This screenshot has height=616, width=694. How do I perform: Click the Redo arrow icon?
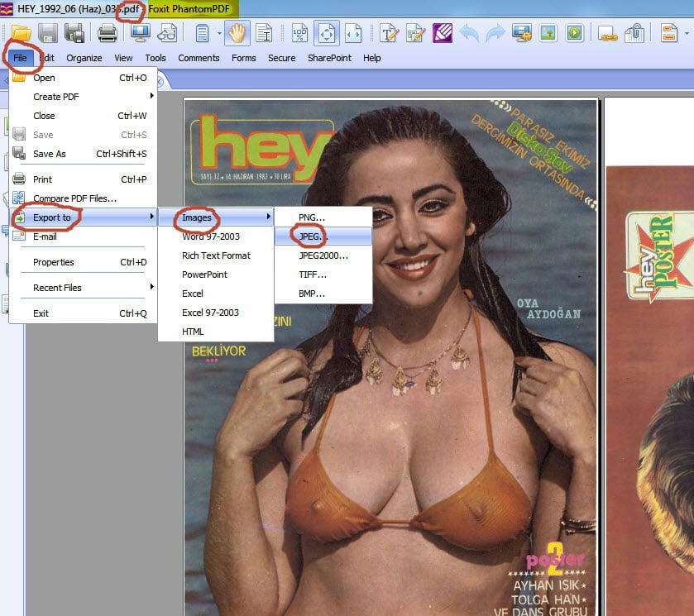pos(495,33)
